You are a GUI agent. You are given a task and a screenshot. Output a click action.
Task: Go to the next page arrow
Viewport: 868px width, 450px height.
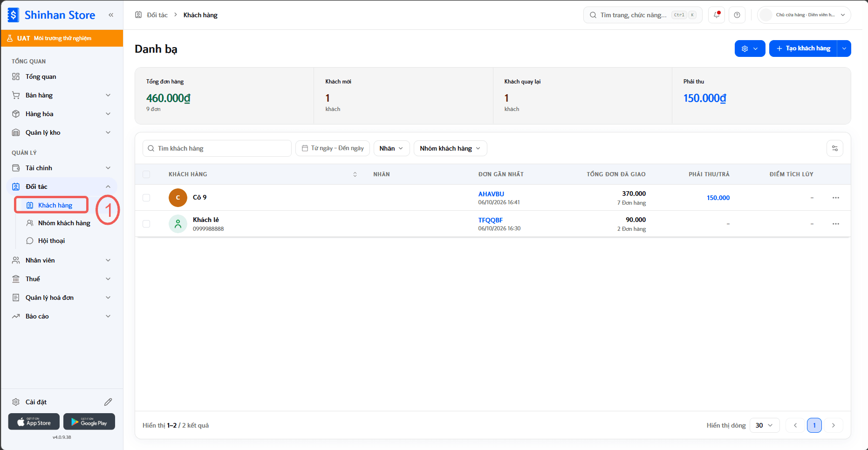[x=834, y=425]
